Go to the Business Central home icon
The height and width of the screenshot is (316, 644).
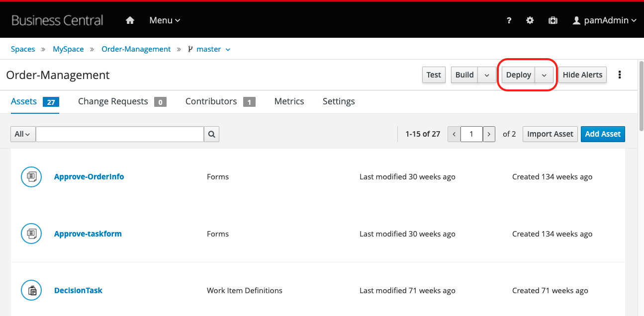coord(130,20)
